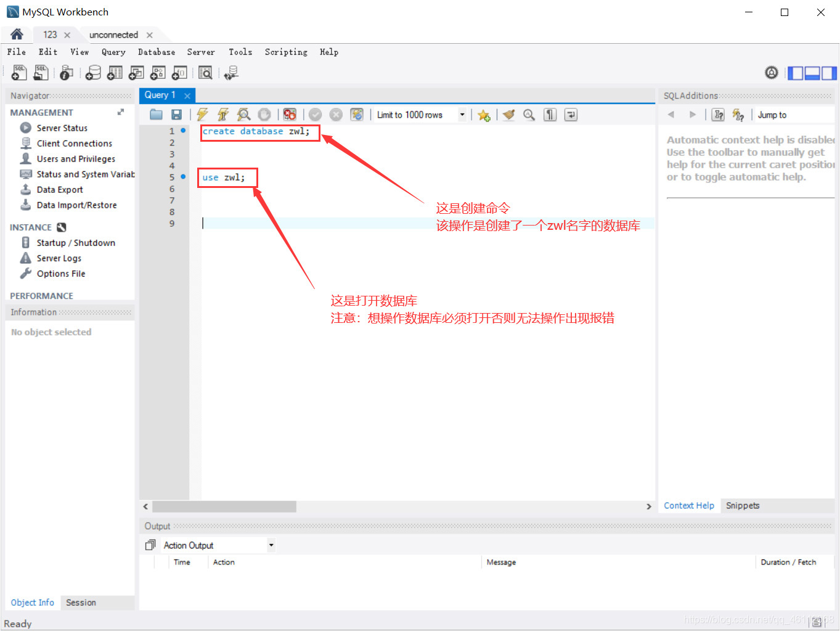Open Startup / Shutdown
Screen dimensions: 840x631
point(76,243)
